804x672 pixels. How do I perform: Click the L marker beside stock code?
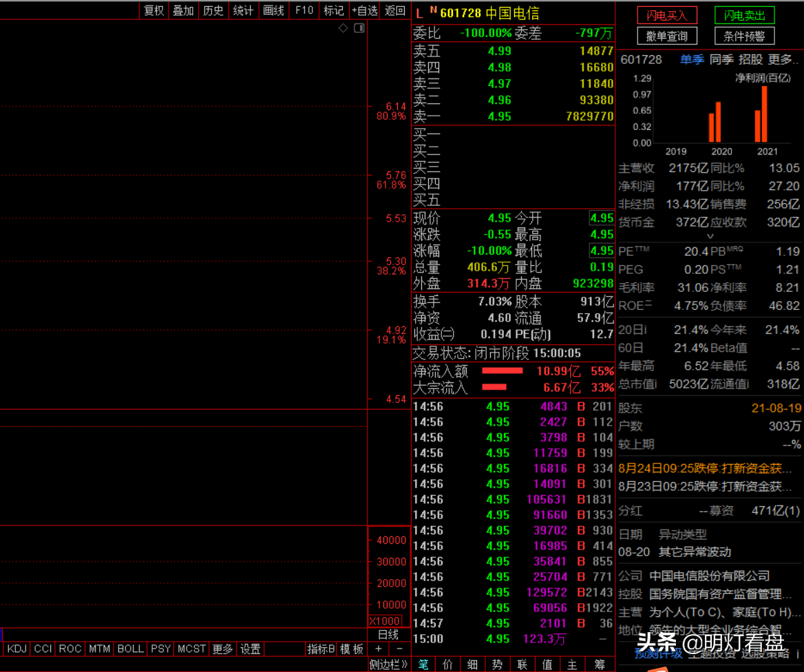tap(419, 14)
